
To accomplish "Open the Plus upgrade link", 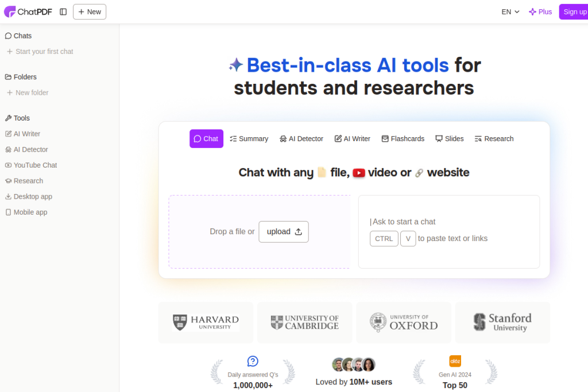I will click(x=540, y=11).
